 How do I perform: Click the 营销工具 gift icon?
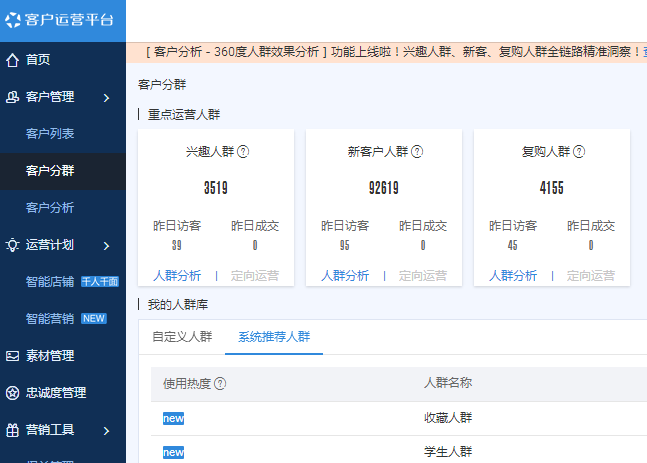[x=12, y=430]
